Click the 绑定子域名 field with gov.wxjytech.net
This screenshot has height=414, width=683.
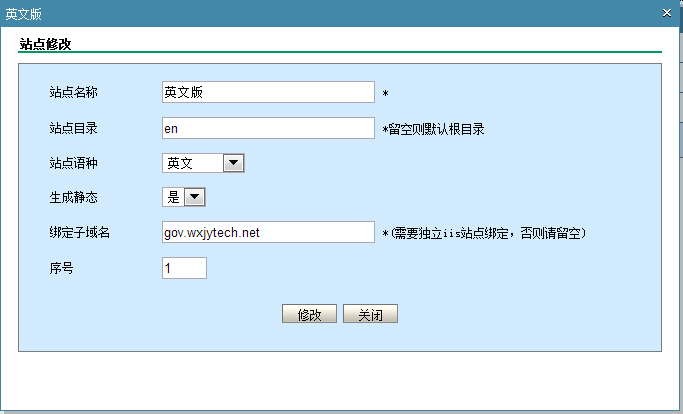click(267, 232)
